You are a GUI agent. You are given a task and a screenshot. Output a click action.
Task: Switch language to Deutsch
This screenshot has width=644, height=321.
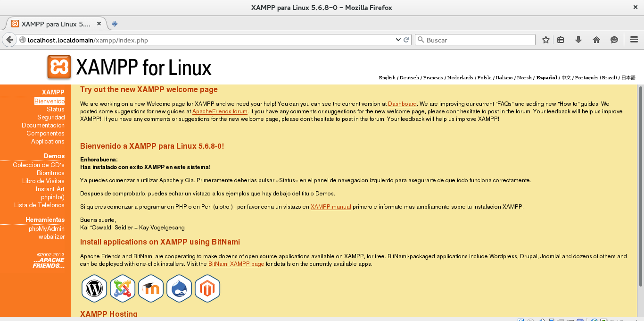(409, 78)
